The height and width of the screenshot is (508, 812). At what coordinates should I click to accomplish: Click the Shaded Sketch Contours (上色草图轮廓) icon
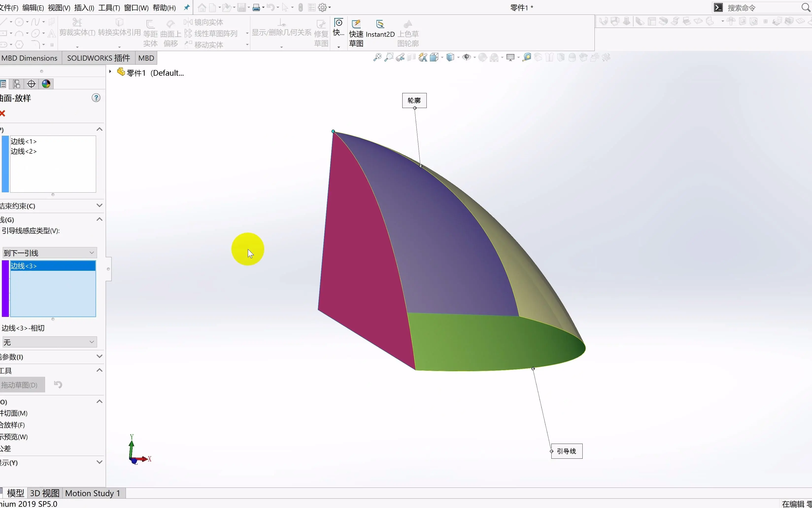[408, 33]
